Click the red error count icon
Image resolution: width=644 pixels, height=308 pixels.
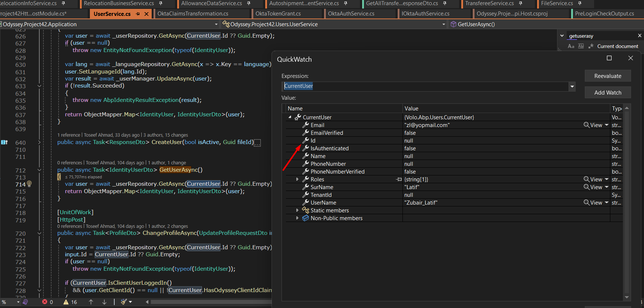click(45, 302)
